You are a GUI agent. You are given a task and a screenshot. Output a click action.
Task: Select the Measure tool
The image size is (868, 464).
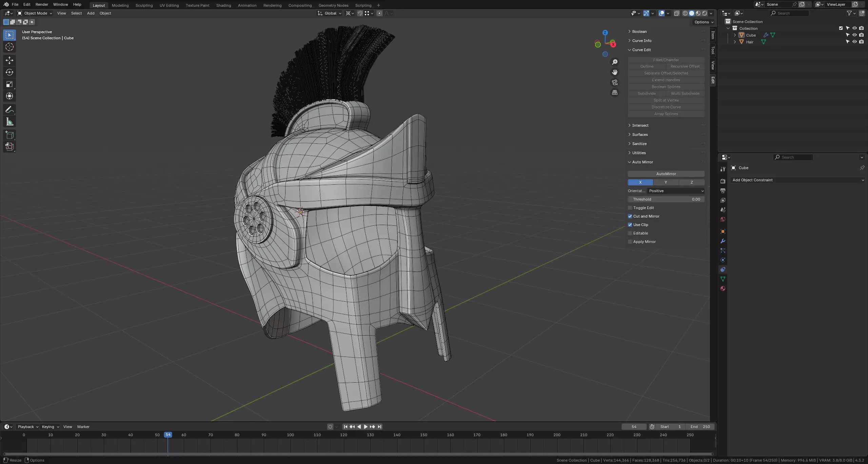[x=9, y=122]
